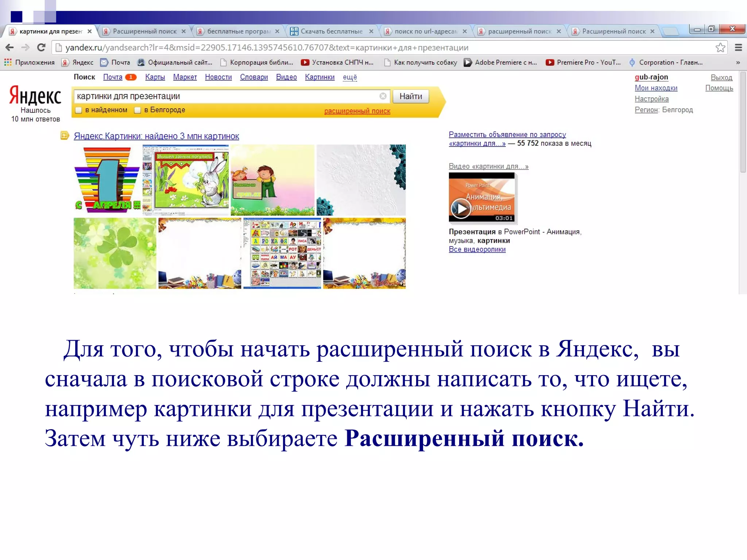Close the бесплатные програм tab
The height and width of the screenshot is (560, 747).
(277, 31)
